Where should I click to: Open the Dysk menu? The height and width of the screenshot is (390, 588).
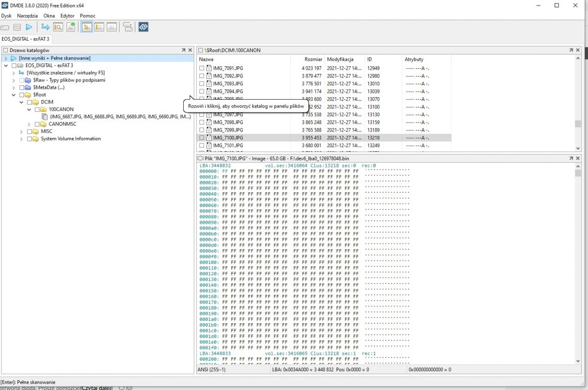[6, 16]
